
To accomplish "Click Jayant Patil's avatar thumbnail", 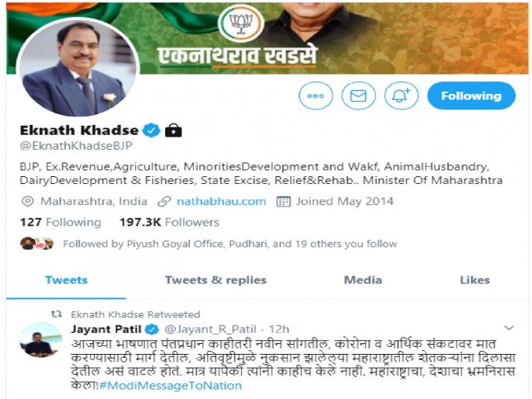I will pos(40,340).
